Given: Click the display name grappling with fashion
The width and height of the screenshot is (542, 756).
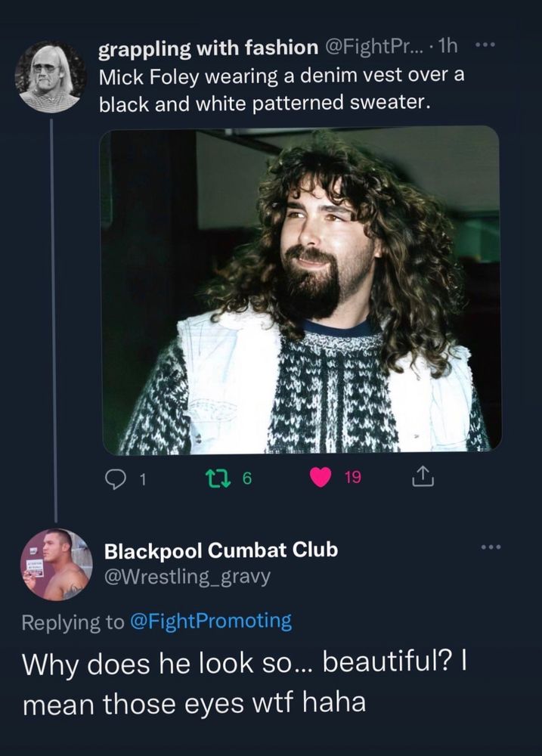Looking at the screenshot, I should tap(209, 48).
